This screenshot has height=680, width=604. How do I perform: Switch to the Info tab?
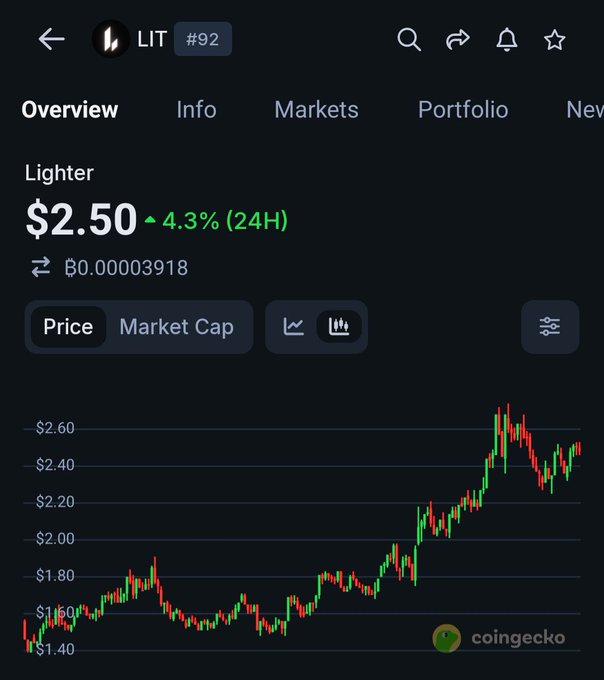pos(196,110)
